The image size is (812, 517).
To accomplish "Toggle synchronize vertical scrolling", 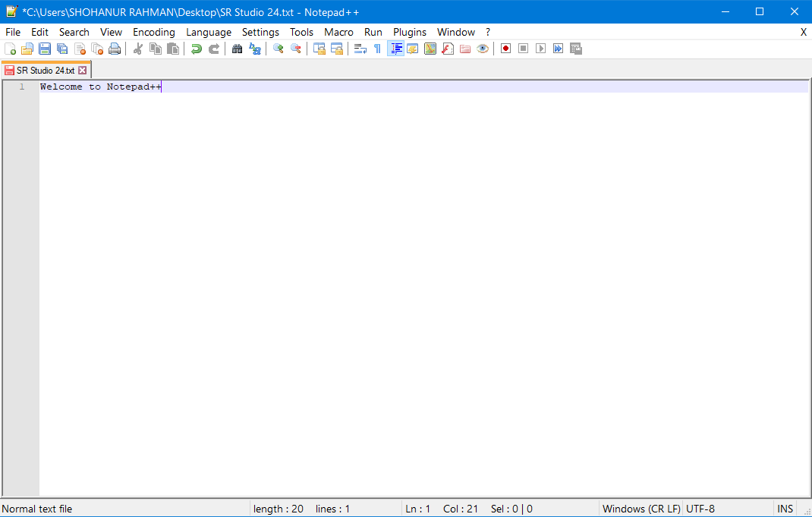I will pyautogui.click(x=319, y=49).
